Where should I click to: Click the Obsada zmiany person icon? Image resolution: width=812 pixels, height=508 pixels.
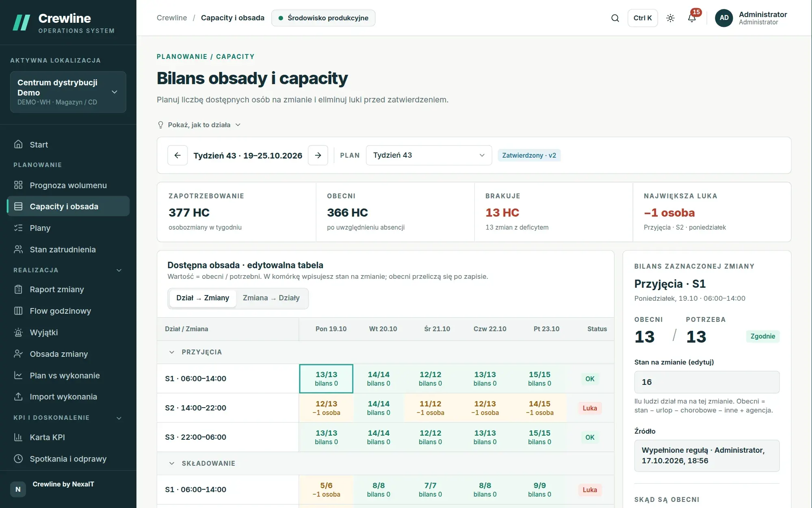click(18, 354)
